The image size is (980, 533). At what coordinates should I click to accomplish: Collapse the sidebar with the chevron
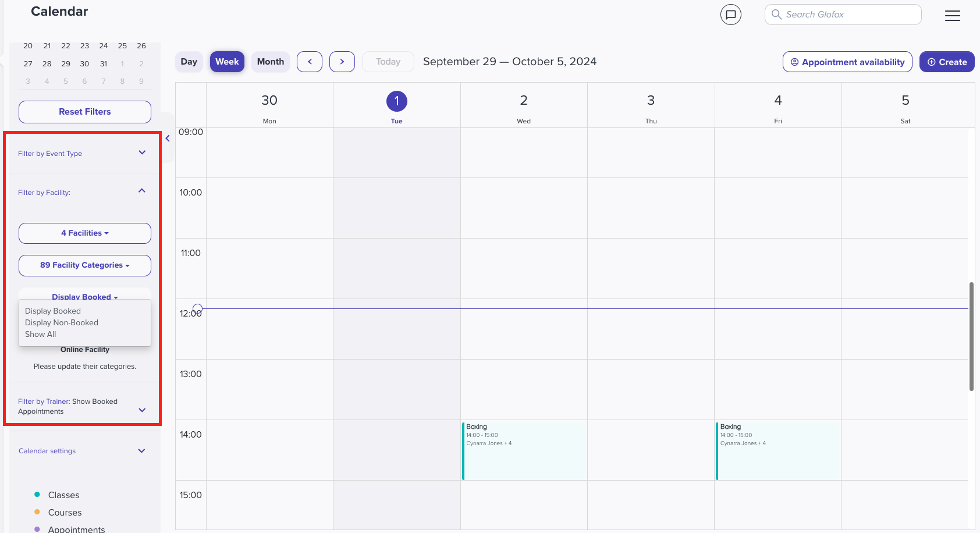[168, 138]
